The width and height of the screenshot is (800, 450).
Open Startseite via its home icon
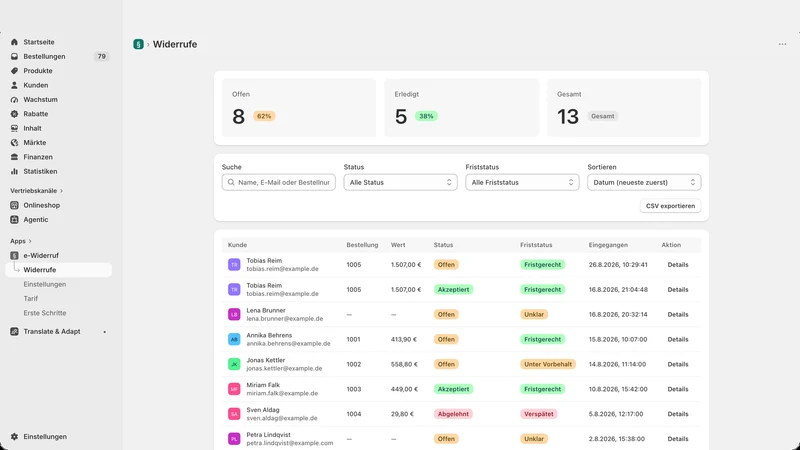14,42
